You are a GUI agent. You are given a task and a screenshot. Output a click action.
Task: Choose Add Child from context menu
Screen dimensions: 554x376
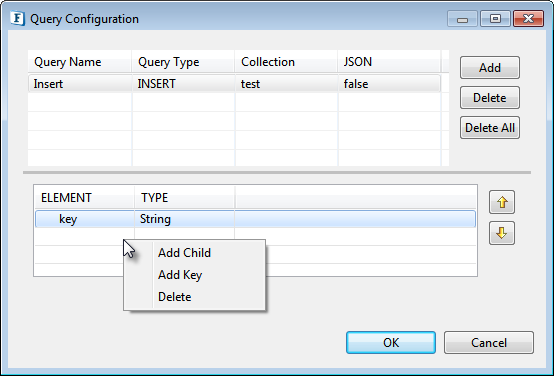[184, 253]
